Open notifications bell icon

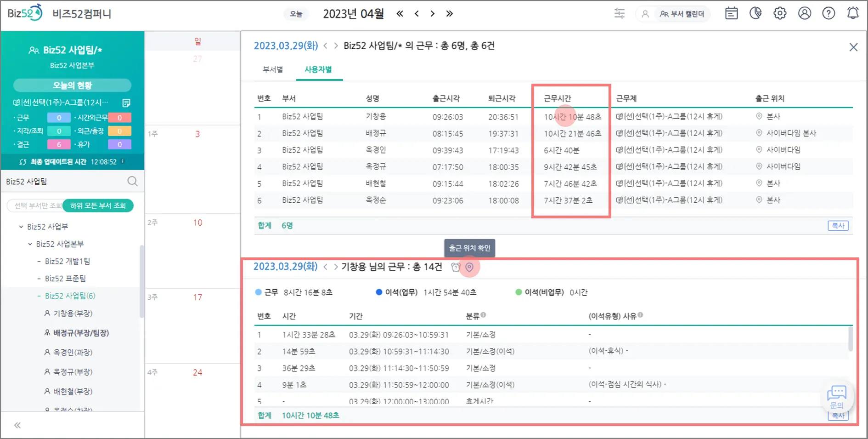point(853,13)
